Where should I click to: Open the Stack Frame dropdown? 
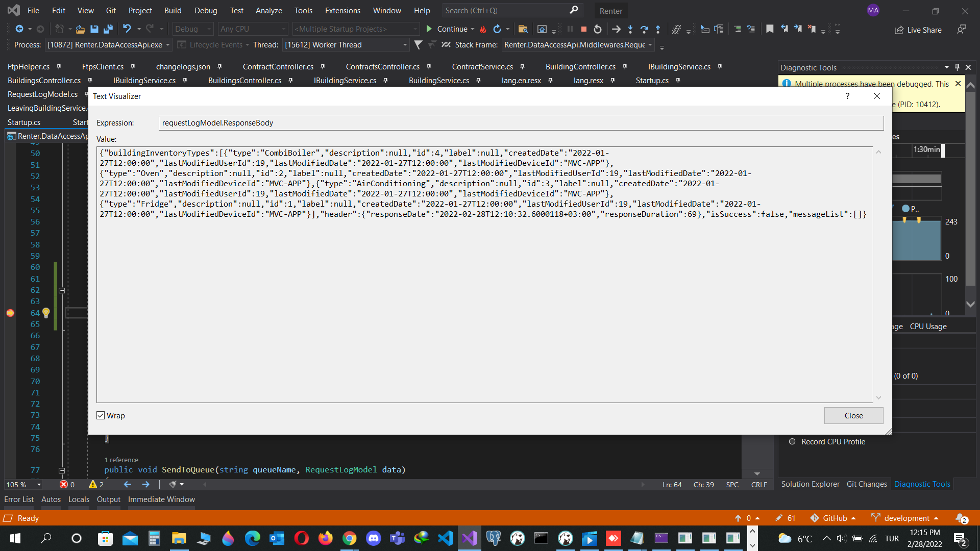650,45
